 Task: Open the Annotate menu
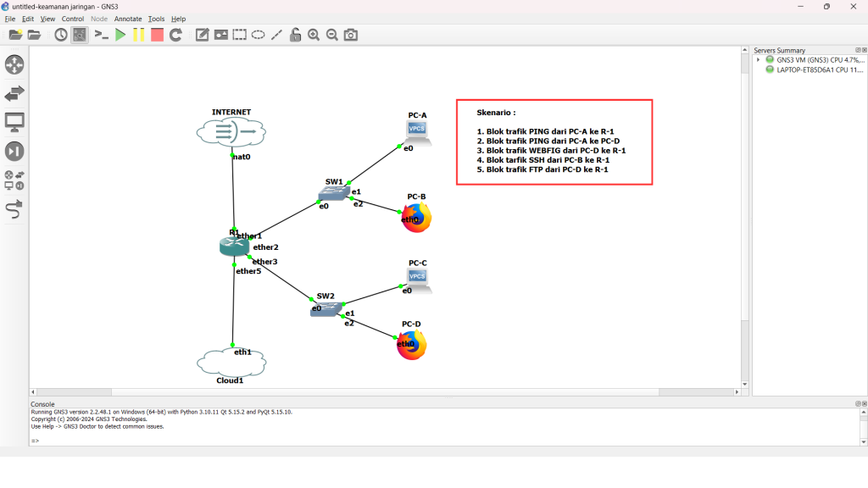(x=128, y=19)
